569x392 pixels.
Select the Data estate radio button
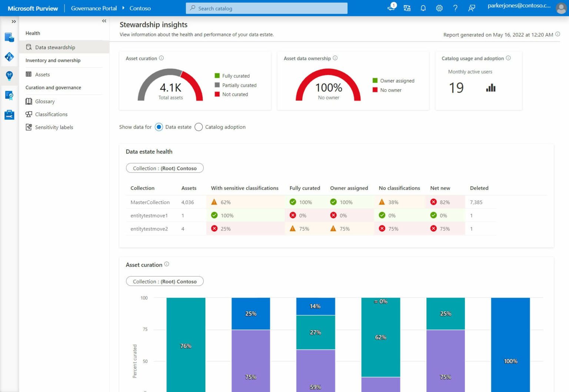159,127
